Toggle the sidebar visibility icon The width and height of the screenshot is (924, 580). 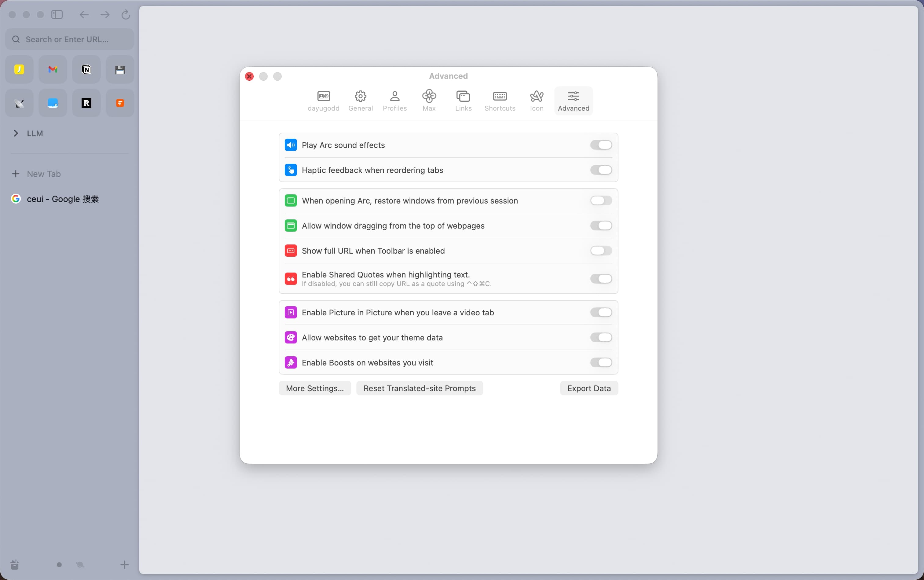point(57,15)
